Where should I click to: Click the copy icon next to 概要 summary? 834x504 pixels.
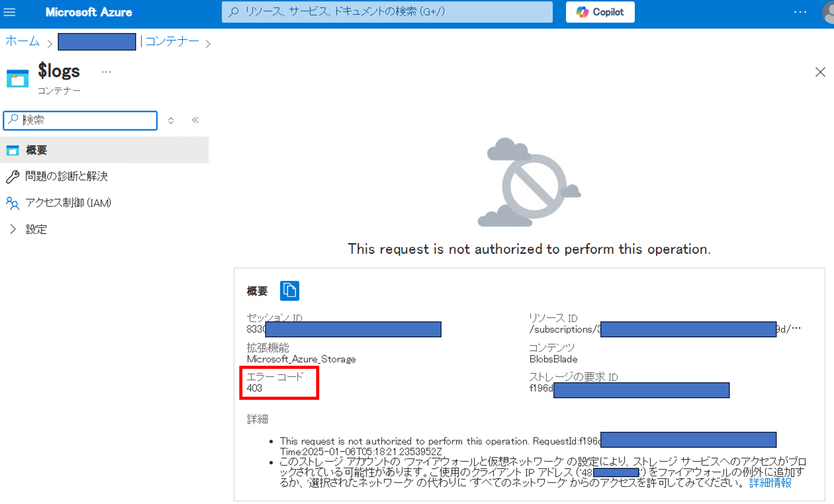289,290
